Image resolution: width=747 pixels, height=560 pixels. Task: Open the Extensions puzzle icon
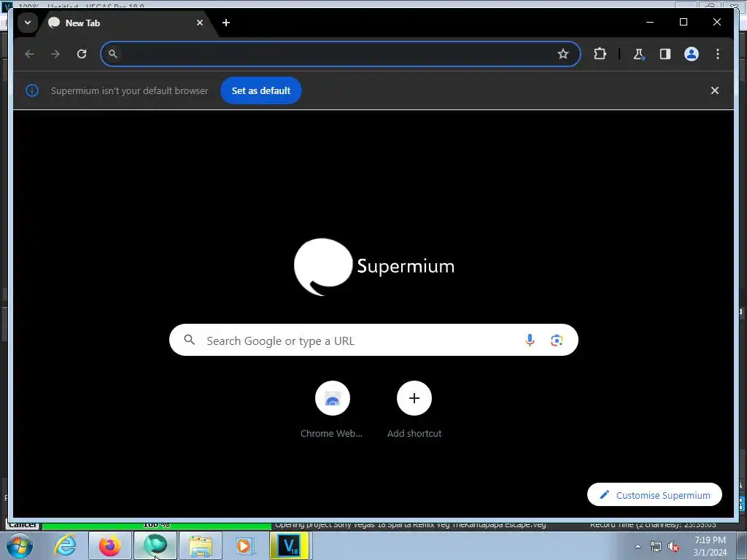click(600, 54)
